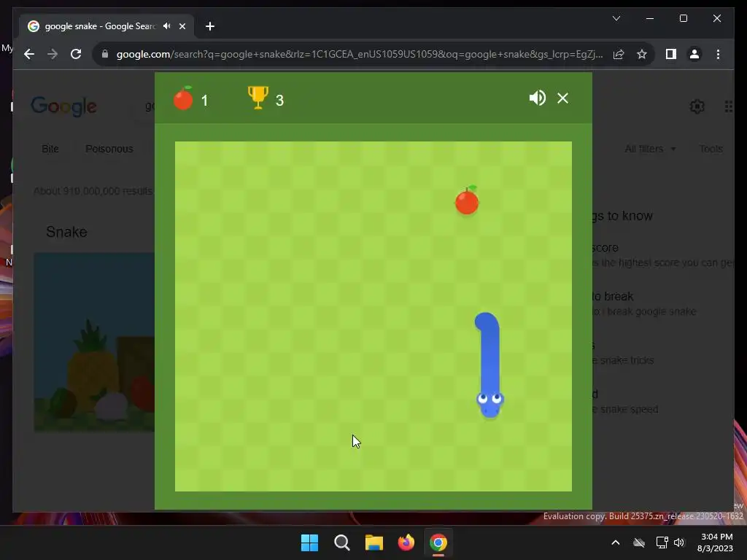The width and height of the screenshot is (747, 560).
Task: Open a new browser tab
Action: click(x=210, y=26)
